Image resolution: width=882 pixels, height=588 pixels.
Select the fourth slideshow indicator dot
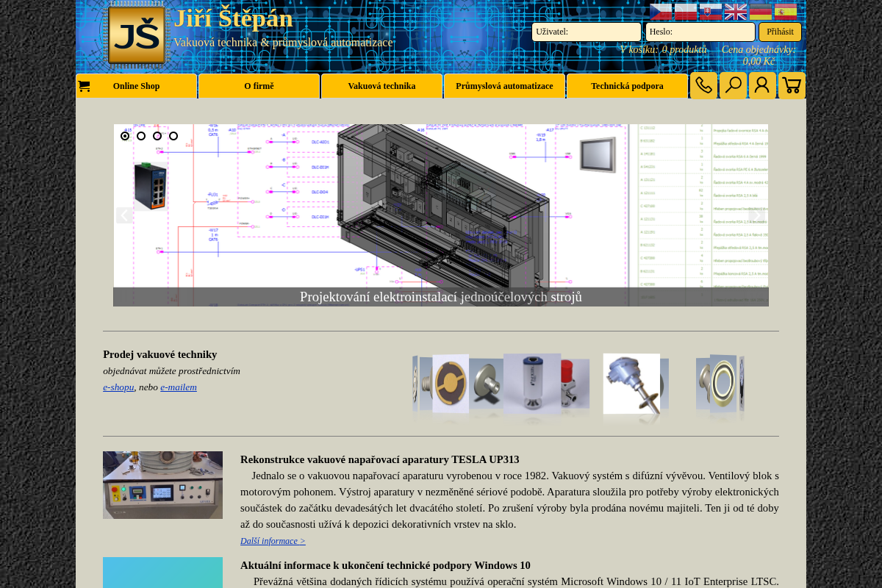173,136
